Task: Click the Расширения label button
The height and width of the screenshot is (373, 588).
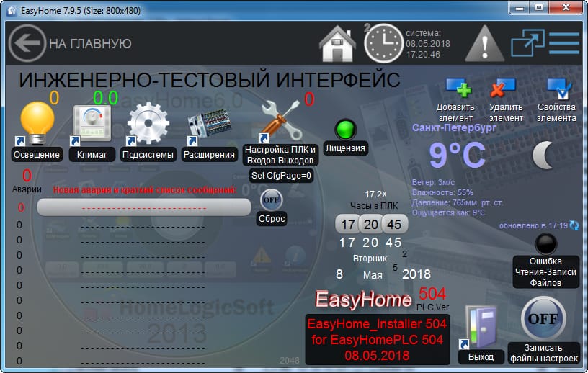Action: [x=209, y=154]
